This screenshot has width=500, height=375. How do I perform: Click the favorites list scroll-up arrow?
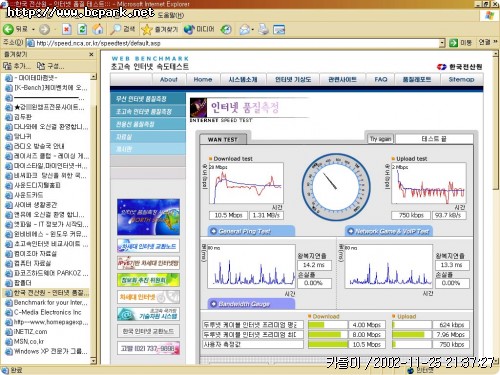click(93, 76)
